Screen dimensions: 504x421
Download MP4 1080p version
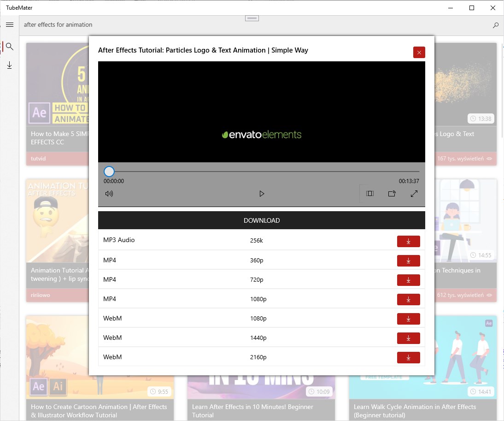point(409,299)
